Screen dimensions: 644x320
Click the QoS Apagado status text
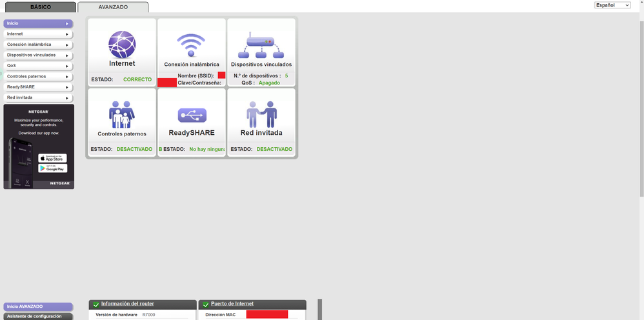coord(269,83)
